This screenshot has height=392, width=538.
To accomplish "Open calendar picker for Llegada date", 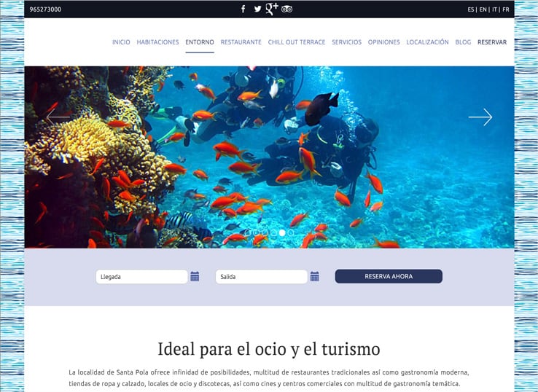I will pos(195,276).
